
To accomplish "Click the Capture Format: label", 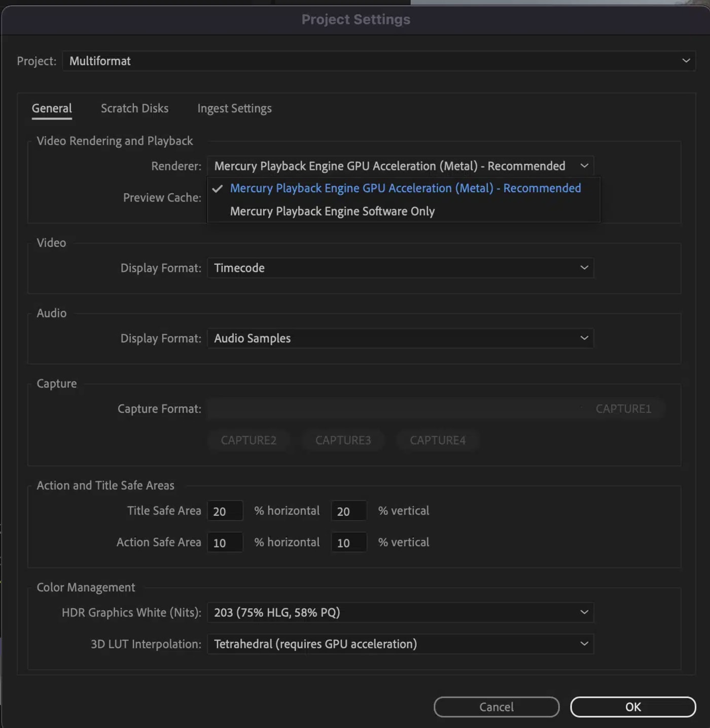I will [x=159, y=409].
